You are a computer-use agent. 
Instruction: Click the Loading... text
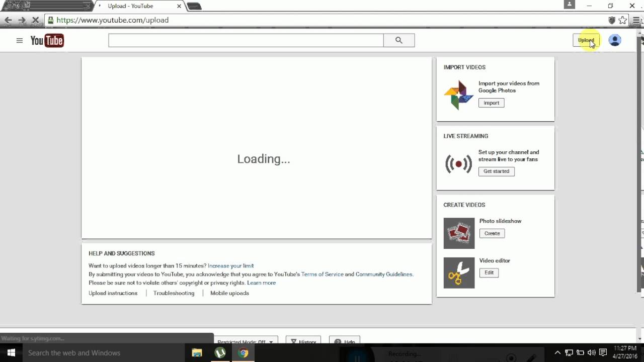point(264,159)
